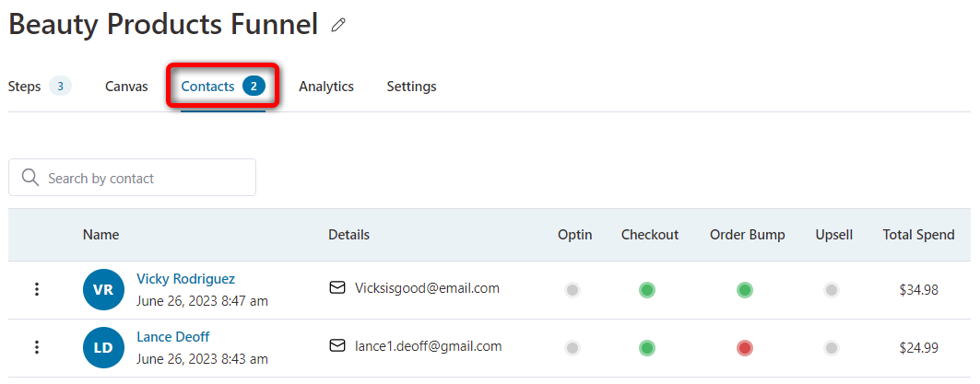
Task: Click envelope icon next to lance1.deoff@gmail.com
Action: point(337,346)
